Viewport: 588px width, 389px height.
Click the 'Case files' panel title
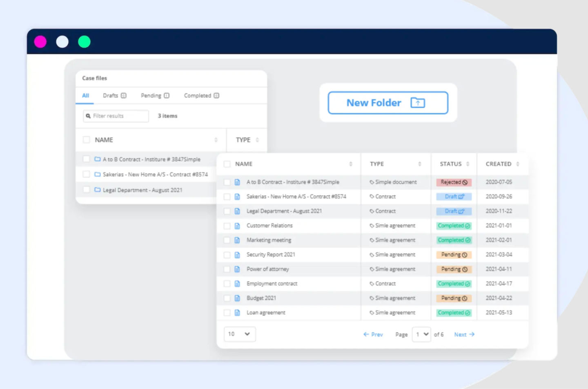94,78
